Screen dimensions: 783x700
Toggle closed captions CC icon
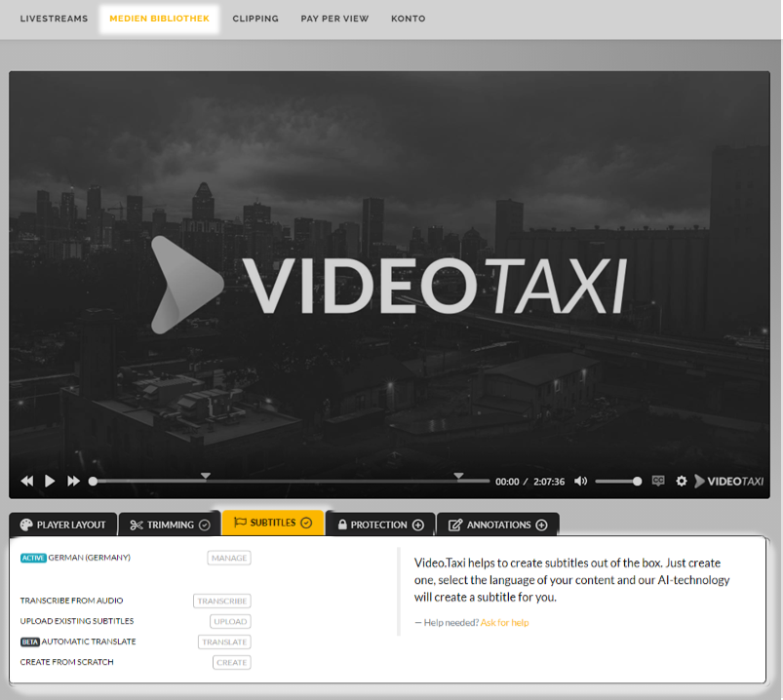[658, 481]
